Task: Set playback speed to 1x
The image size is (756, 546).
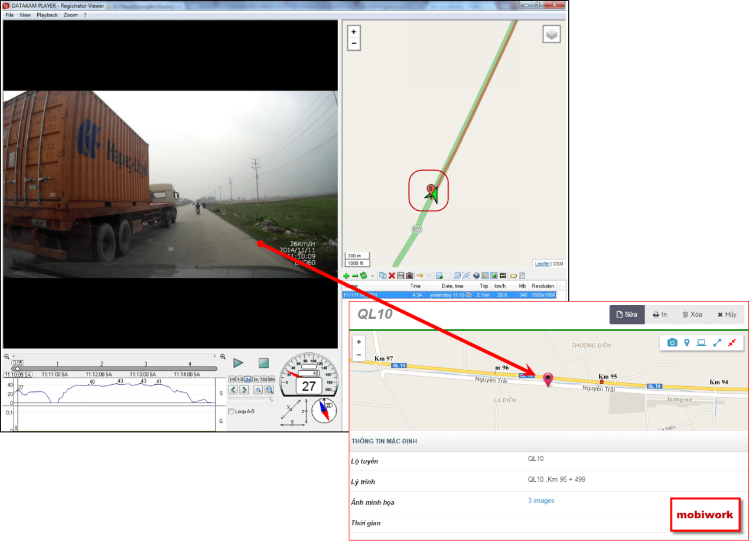Action: 248,379
